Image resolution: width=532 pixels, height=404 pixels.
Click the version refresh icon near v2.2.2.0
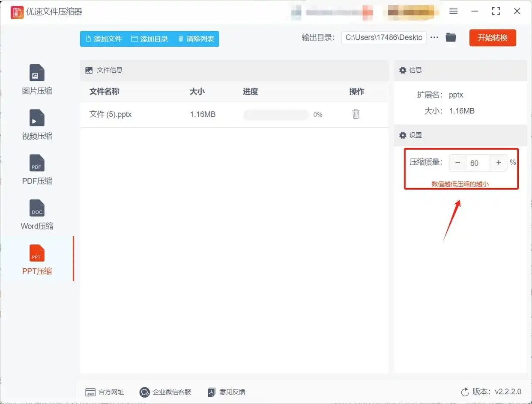click(466, 392)
